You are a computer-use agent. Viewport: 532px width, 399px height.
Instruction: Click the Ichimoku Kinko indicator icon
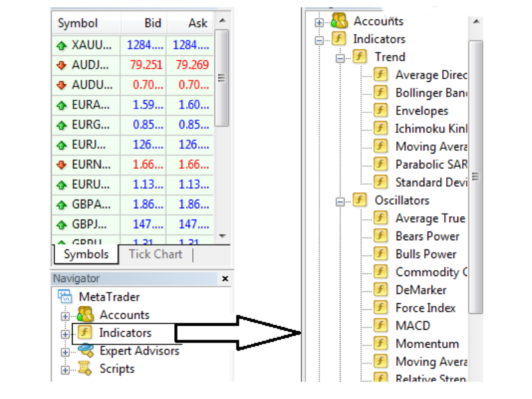[380, 128]
